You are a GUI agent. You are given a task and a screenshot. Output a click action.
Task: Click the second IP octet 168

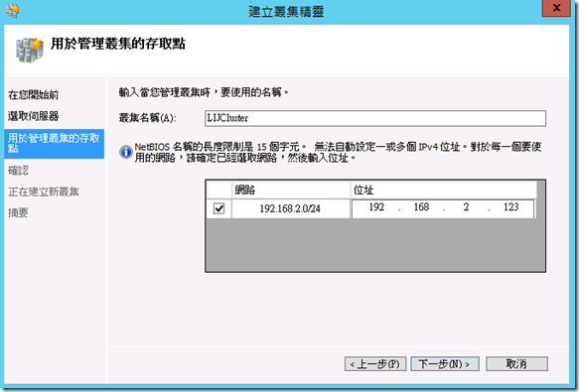point(421,207)
